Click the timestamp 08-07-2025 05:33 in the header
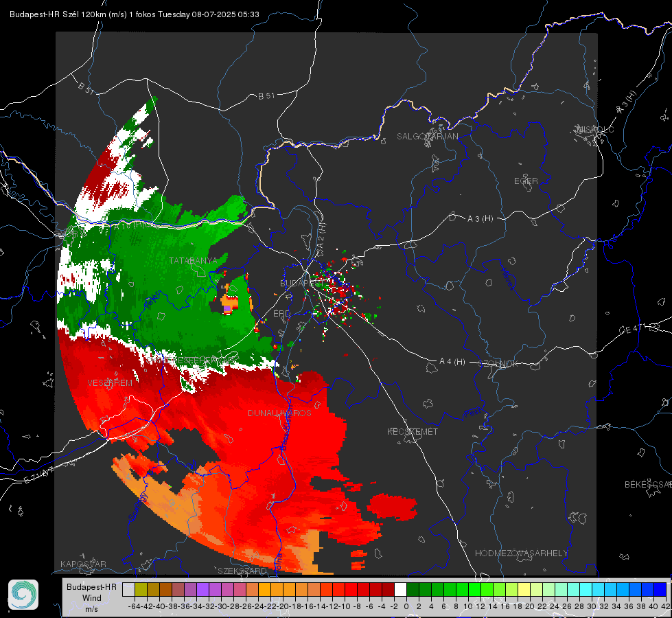The width and height of the screenshot is (672, 618). coord(225,14)
